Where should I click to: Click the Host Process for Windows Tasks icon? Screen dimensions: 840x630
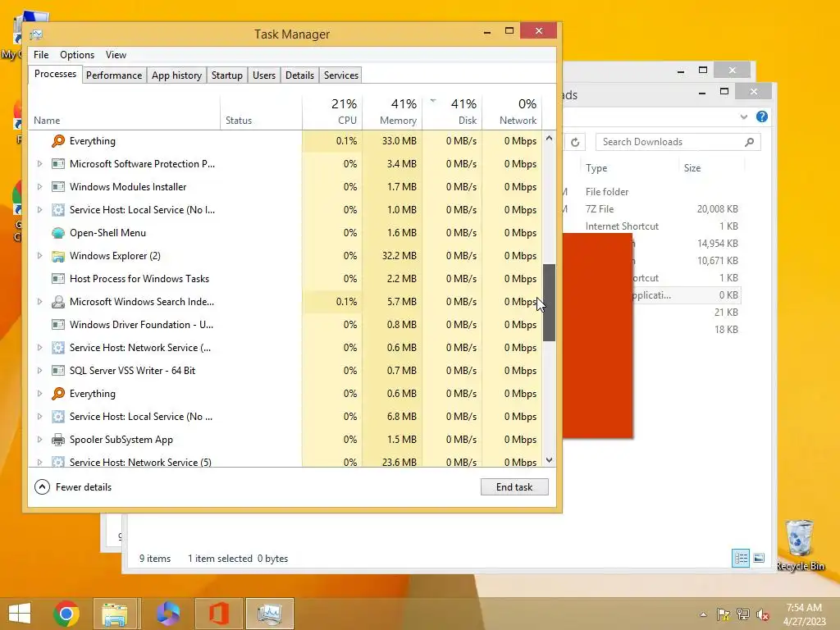[58, 279]
